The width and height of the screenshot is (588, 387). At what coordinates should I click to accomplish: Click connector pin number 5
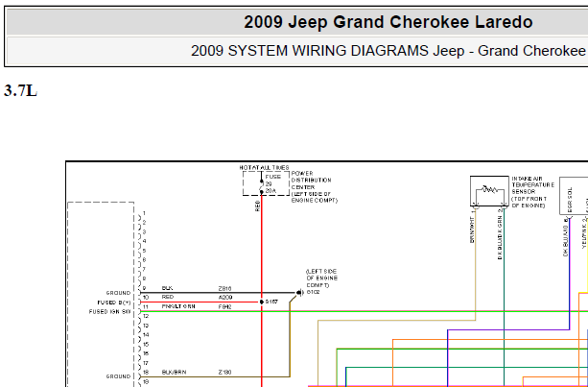144,251
